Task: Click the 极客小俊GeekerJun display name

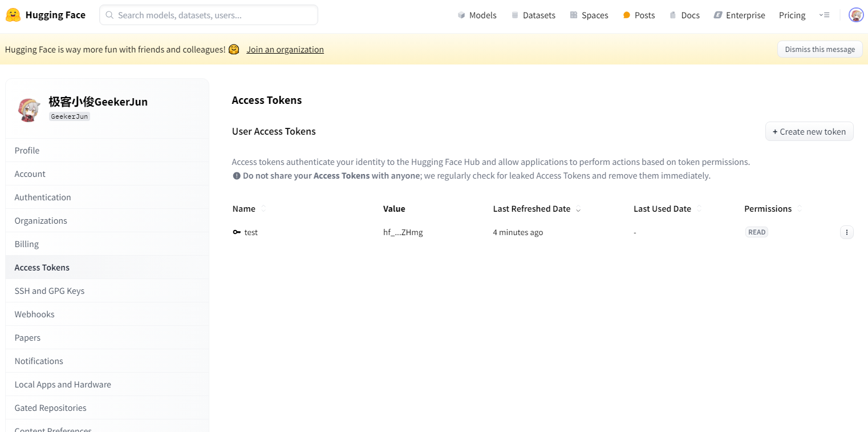Action: [98, 102]
